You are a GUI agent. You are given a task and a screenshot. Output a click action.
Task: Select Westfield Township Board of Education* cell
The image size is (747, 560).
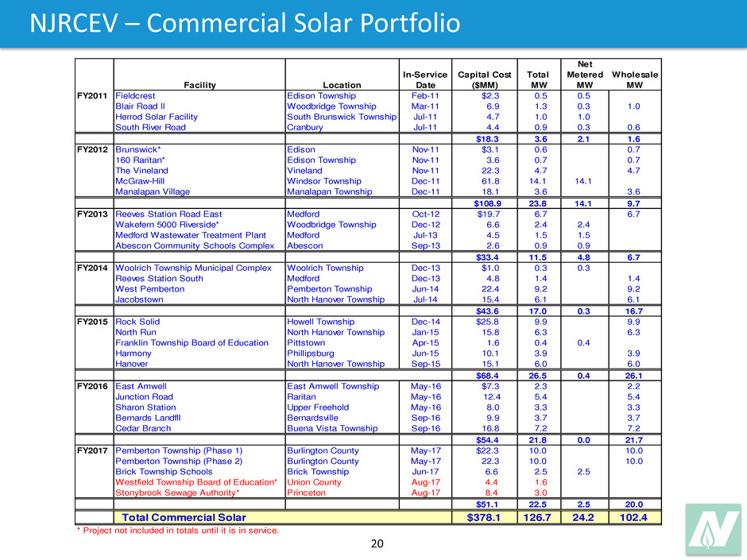click(196, 482)
